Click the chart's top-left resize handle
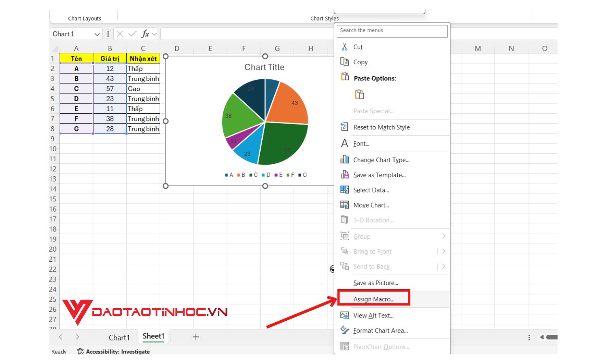 (x=166, y=57)
